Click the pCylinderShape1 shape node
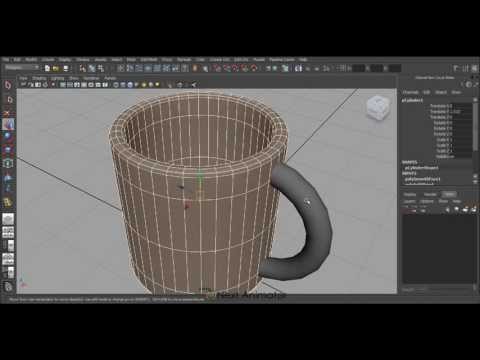This screenshot has width=480, height=360. coord(422,168)
